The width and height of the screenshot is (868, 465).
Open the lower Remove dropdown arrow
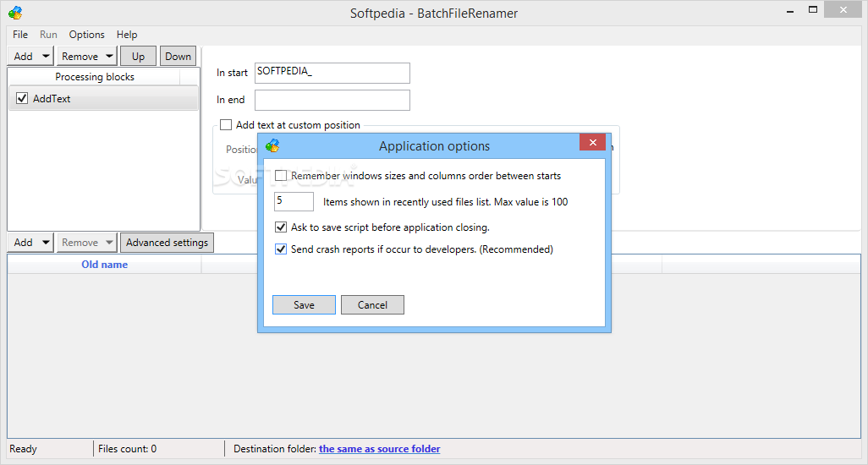click(110, 242)
